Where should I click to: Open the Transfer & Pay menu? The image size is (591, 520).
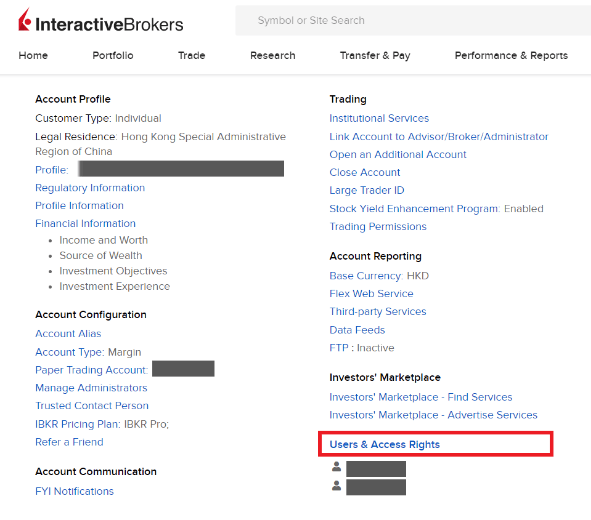375,55
